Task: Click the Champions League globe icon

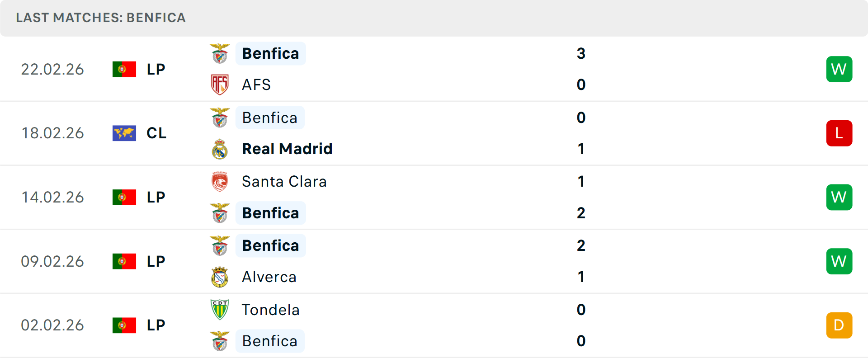Action: pos(124,133)
